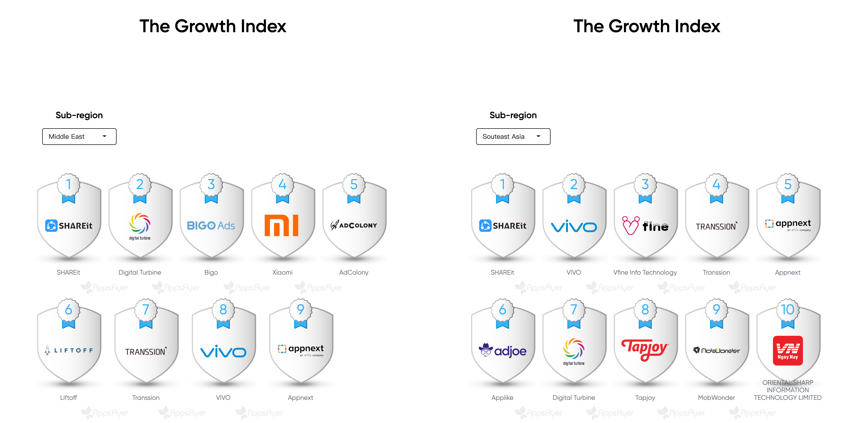Expand the Souteast Asia sub-region dropdown
This screenshot has width=868, height=423.
pos(513,137)
